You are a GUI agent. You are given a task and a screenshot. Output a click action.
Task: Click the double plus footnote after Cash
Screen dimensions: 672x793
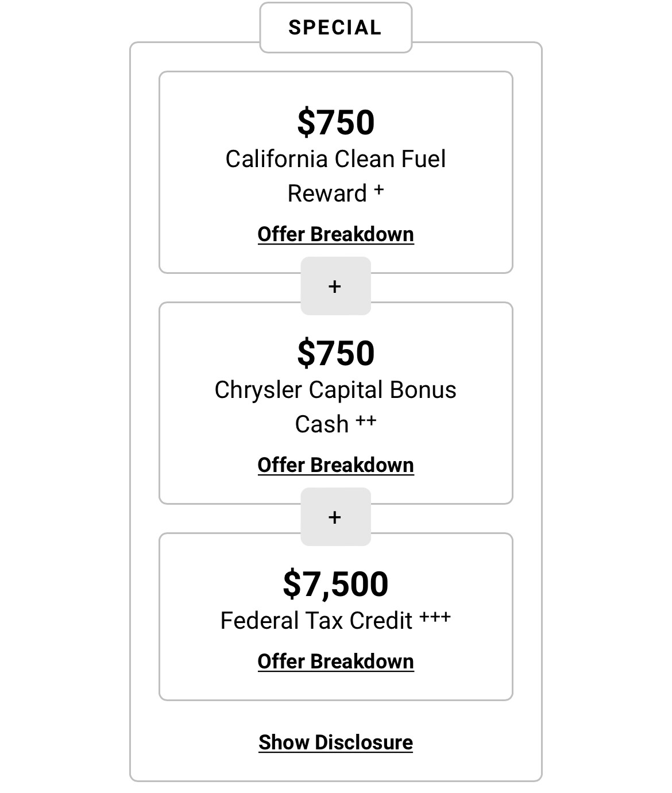(x=366, y=420)
